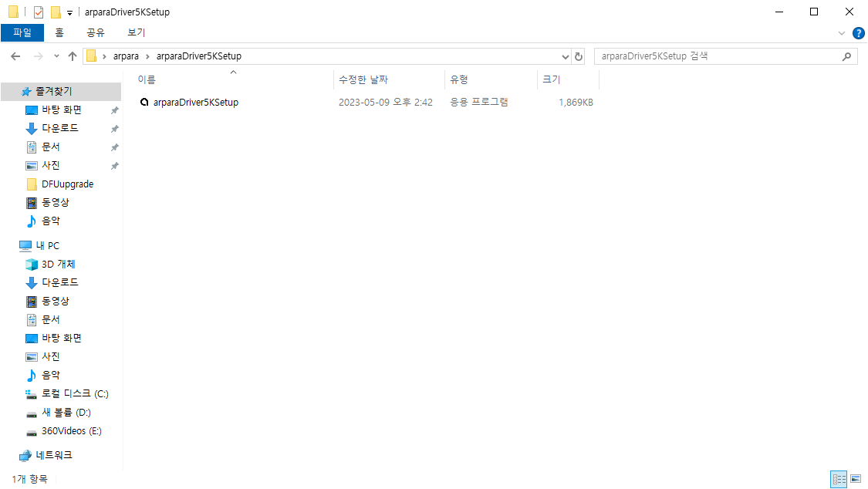Viewport: 868px width, 489px height.
Task: Click inside the arparaDriver5KSetup 검색 search box
Action: [x=718, y=56]
